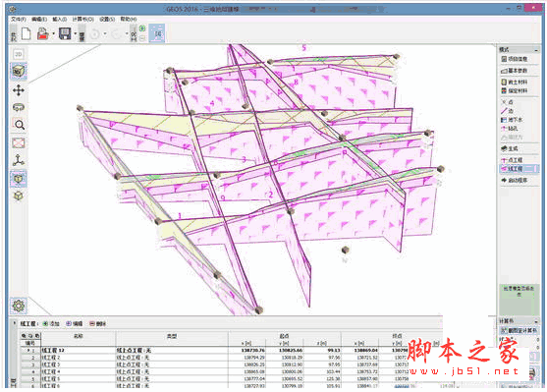The width and height of the screenshot is (547, 392).
Task: Open the gear settings at bottom-left of viewport
Action: (19, 306)
